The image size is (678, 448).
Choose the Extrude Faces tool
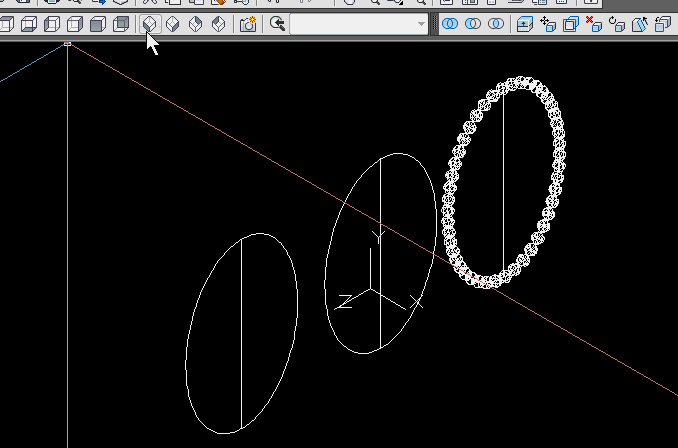[525, 23]
